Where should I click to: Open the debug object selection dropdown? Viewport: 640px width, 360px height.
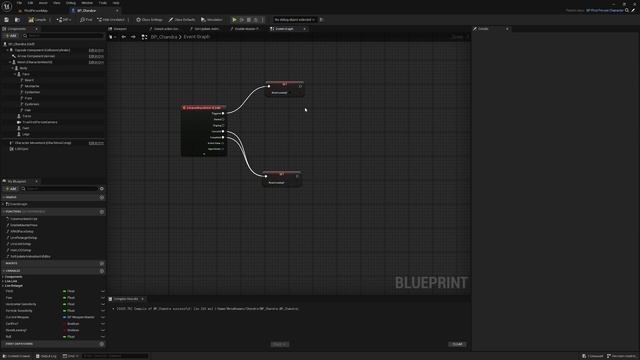(295, 20)
